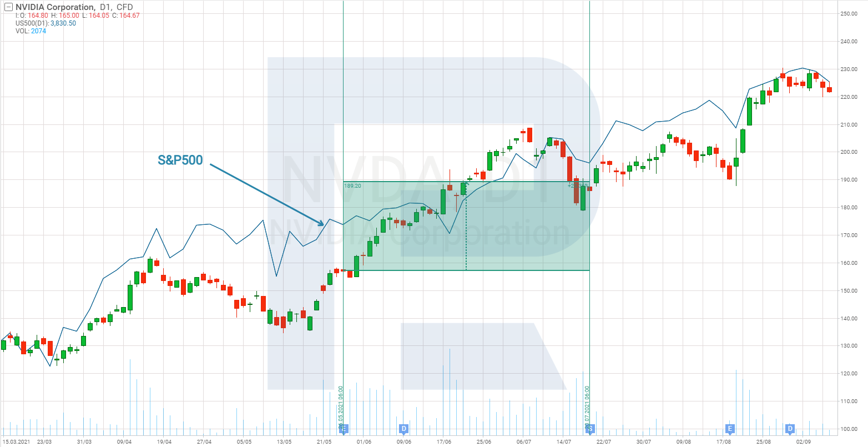Click the 19/04 date label
The image size is (868, 447).
(164, 442)
